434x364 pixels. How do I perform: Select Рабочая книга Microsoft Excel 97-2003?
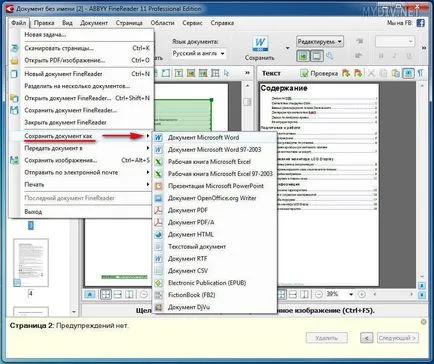click(215, 174)
